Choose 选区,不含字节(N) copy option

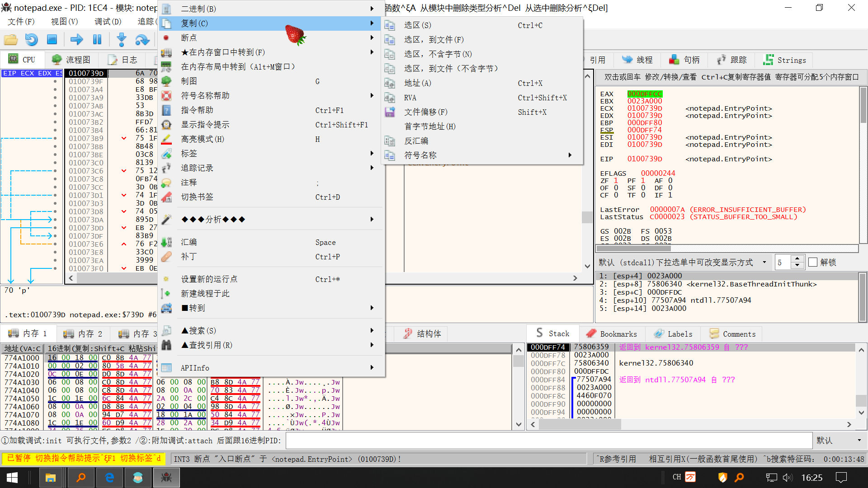pyautogui.click(x=482, y=54)
